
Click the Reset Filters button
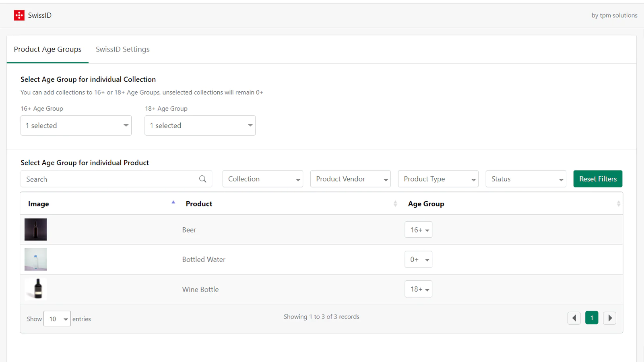point(598,179)
